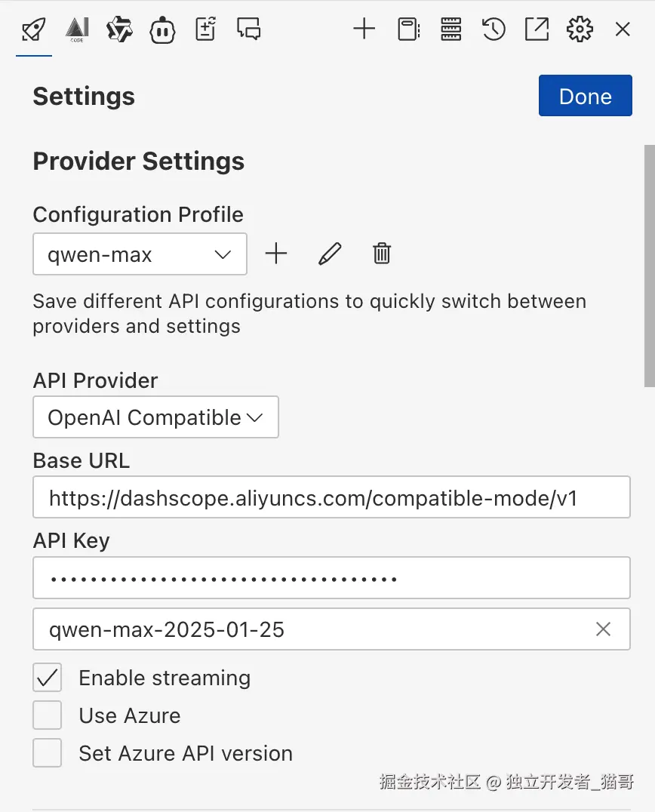Open the robot face panel icon
This screenshot has width=655, height=812.
[x=163, y=29]
